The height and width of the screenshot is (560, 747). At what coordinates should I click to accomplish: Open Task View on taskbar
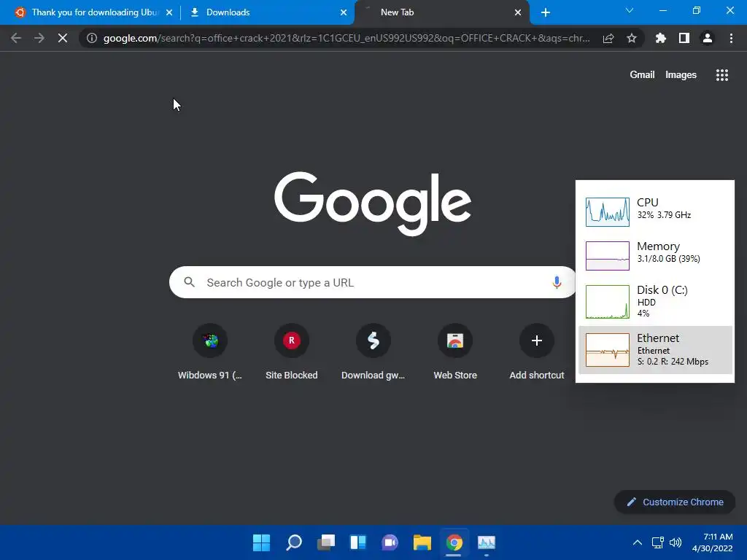click(326, 542)
